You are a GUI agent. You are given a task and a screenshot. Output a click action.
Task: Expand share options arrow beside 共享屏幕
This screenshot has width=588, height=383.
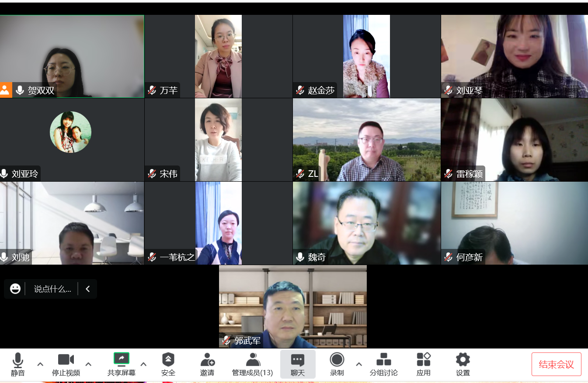click(x=143, y=364)
